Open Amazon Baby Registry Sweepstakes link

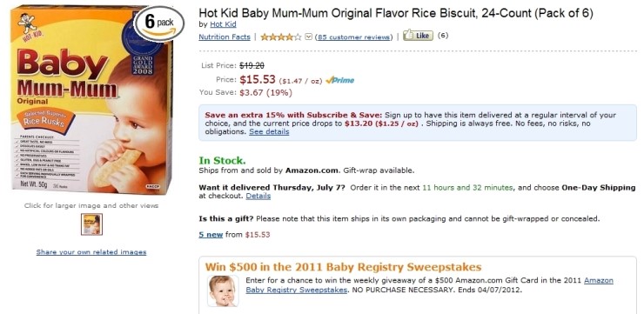coord(430,285)
